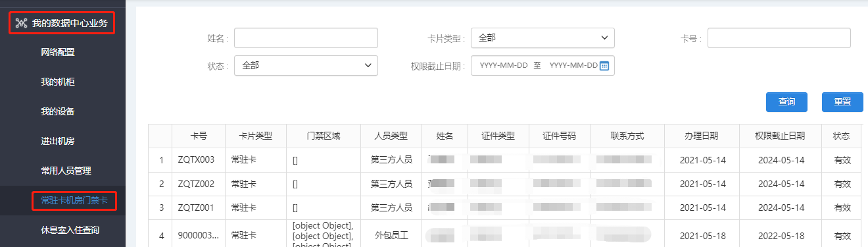Select card number ZQTZ002
Image resolution: width=868 pixels, height=247 pixels.
[x=196, y=184]
